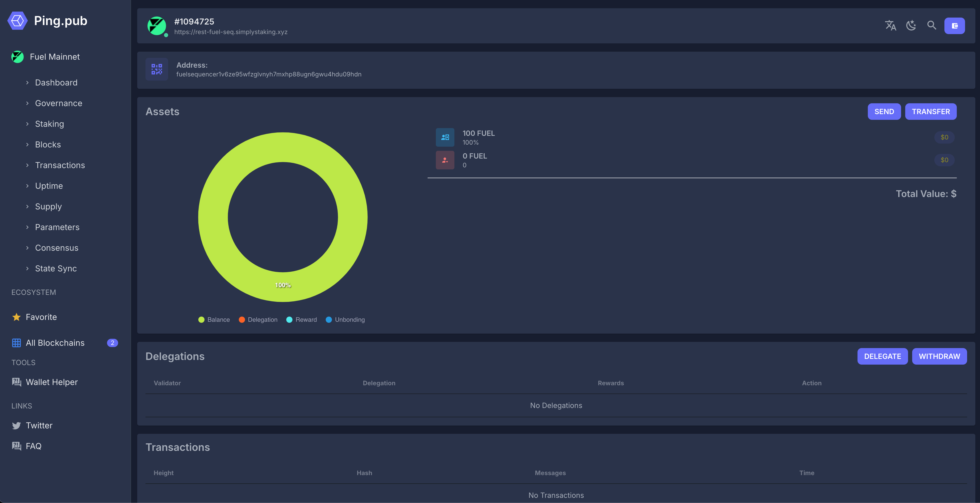Open the Governance menu item
This screenshot has width=980, height=503.
tap(59, 103)
